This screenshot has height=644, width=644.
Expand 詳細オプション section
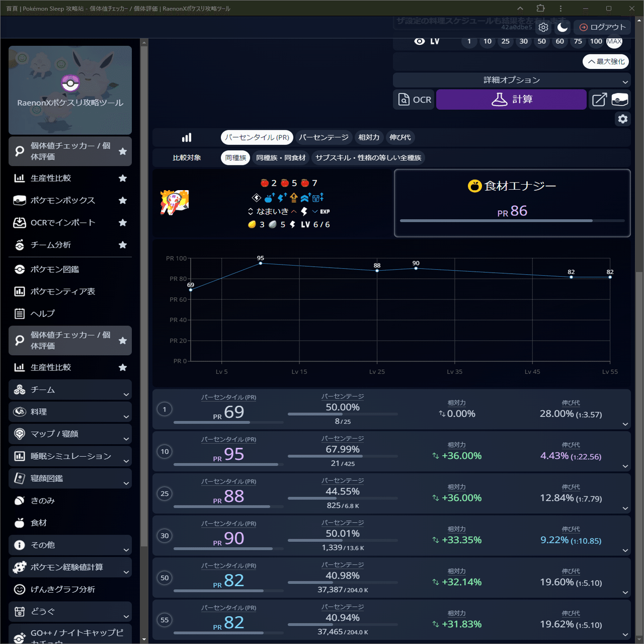(512, 80)
